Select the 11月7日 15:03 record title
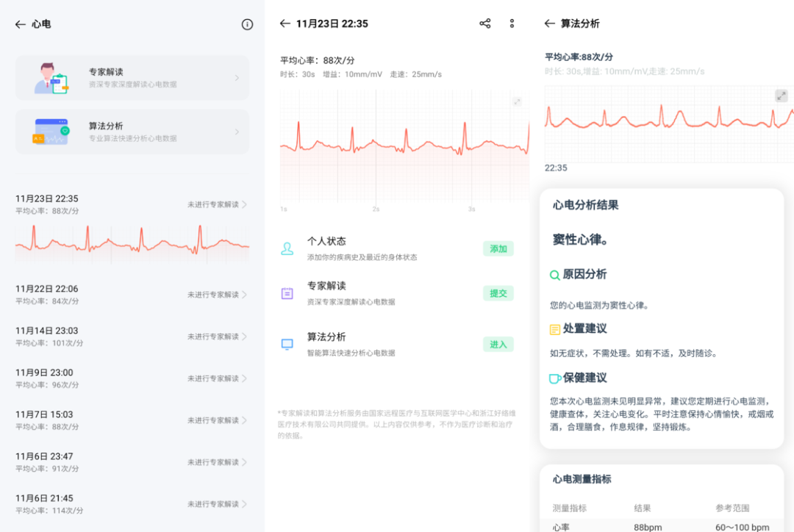The width and height of the screenshot is (794, 532). (x=44, y=414)
